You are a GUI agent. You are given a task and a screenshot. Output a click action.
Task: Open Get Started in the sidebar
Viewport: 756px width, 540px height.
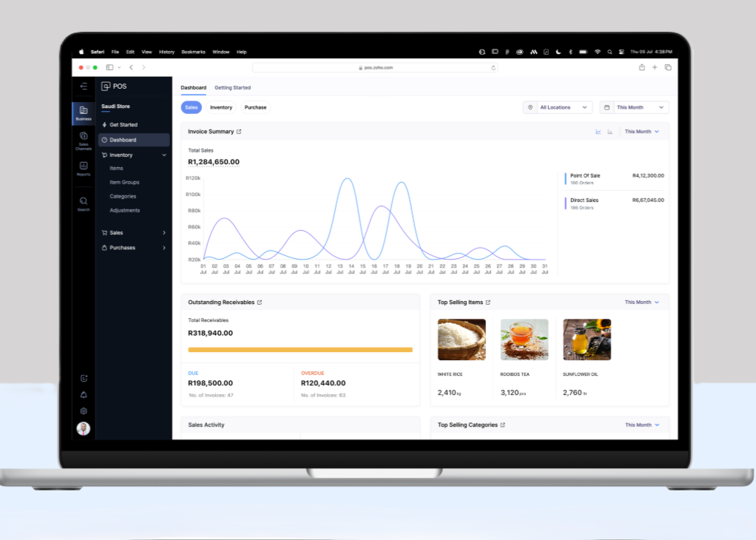coord(134,125)
